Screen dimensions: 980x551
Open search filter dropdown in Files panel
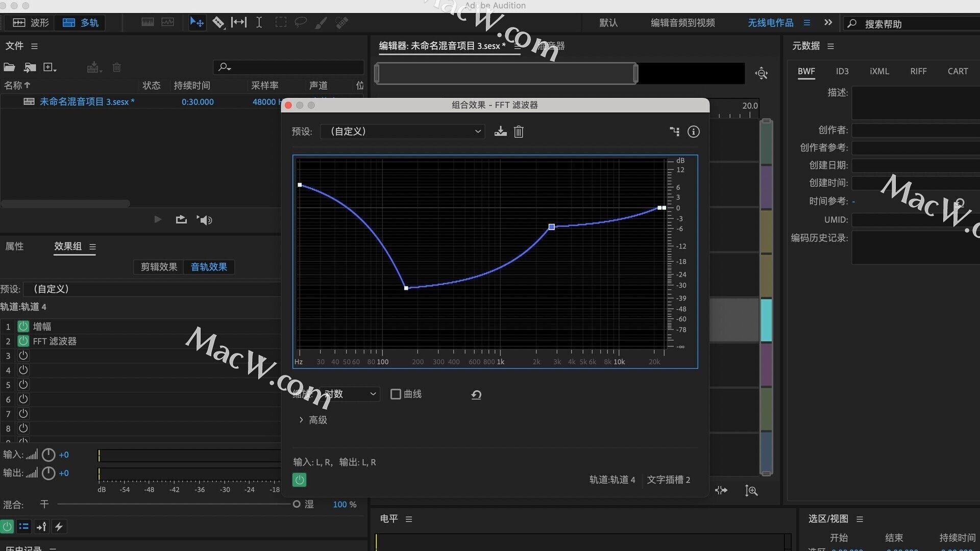point(225,67)
